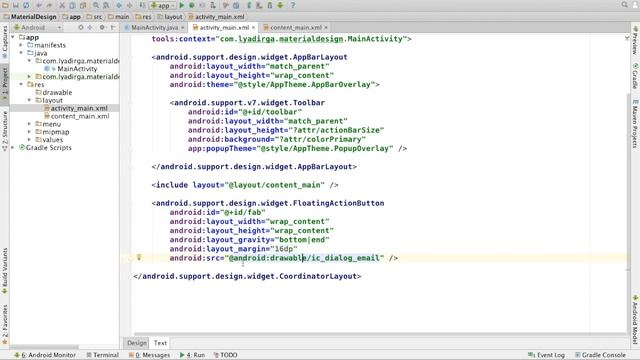Click the Undo arrow in the toolbar

[39, 5]
